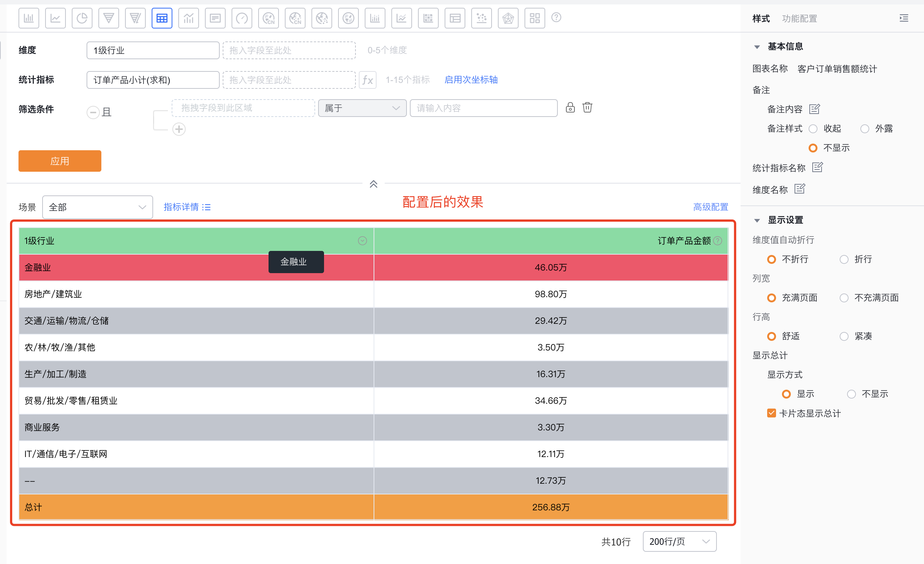Select the gauge chart type icon
Viewport: 924px width, 564px height.
242,18
